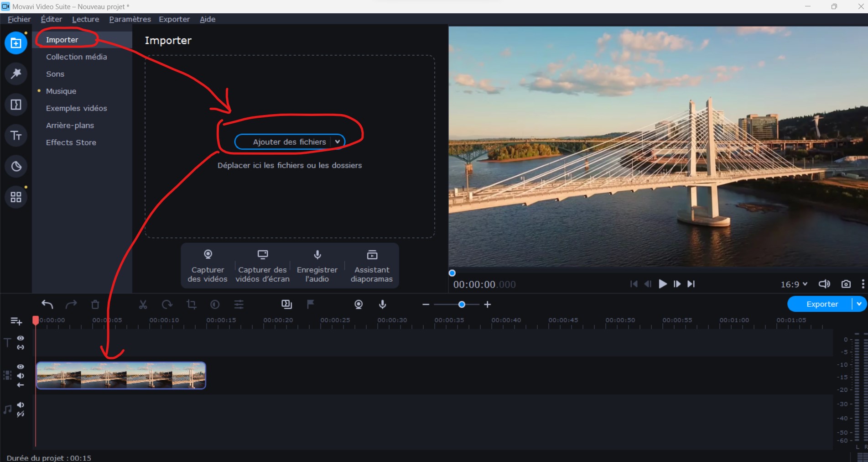Screen dimensions: 868x462
Task: Click Enregistrer l'audio button
Action: tap(317, 266)
